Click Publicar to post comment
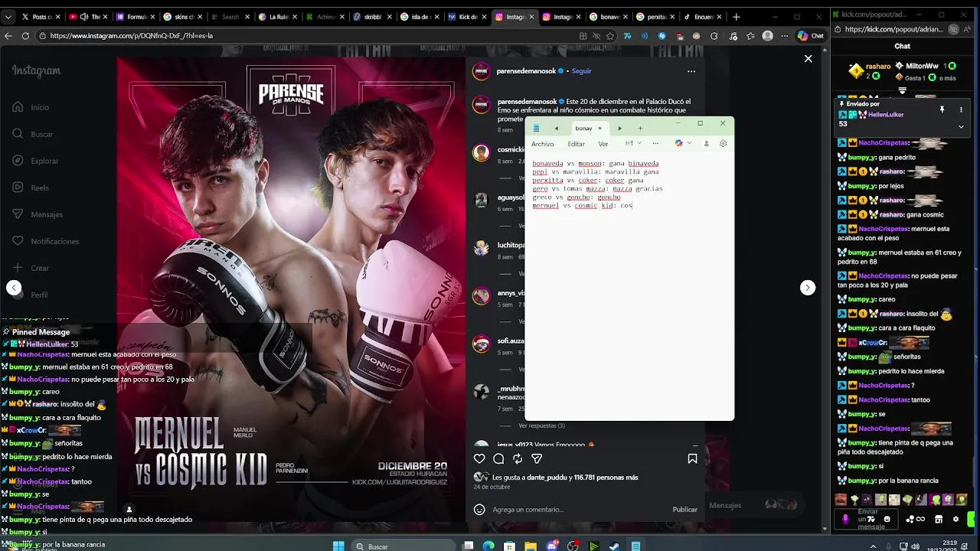980x551 pixels. 684,510
